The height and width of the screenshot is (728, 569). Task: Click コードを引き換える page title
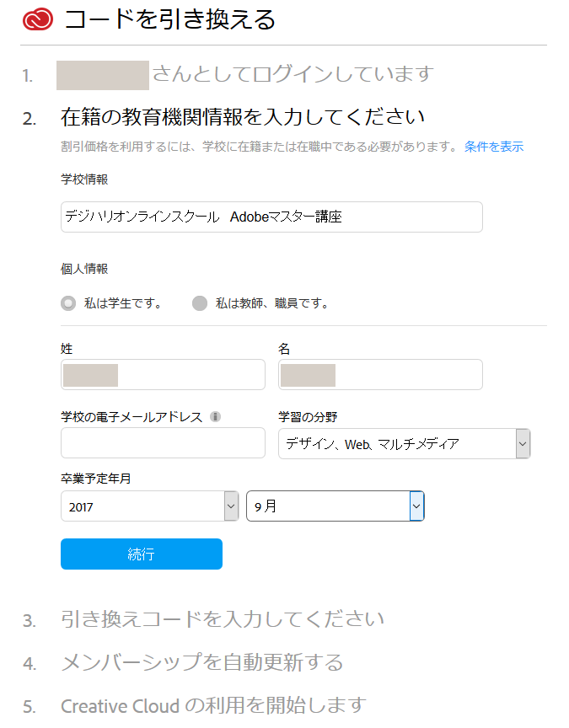tap(170, 19)
